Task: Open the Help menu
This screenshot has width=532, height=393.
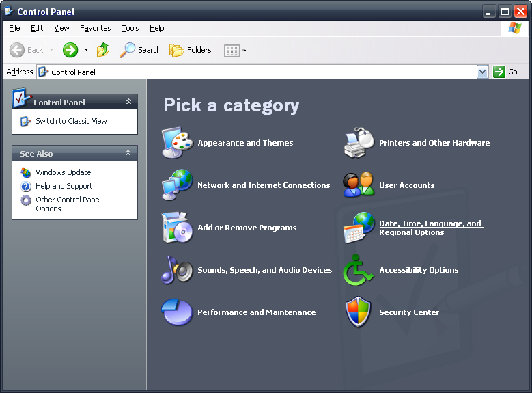Action: (157, 28)
